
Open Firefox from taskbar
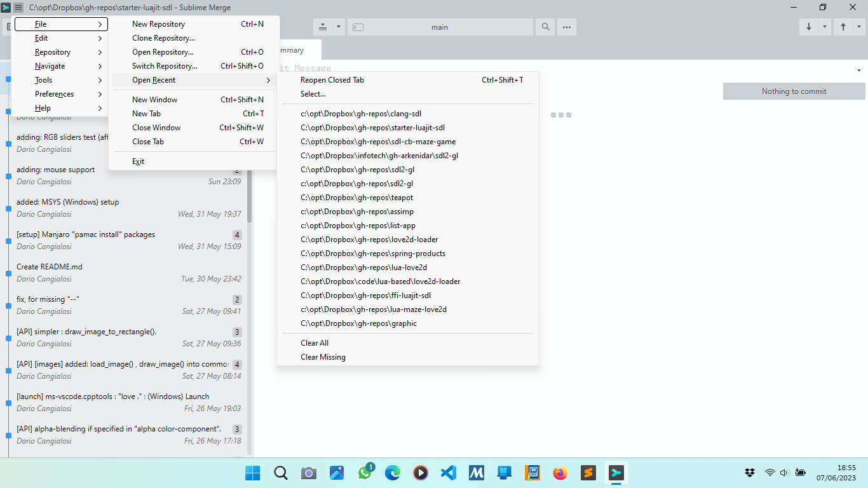[x=560, y=473]
